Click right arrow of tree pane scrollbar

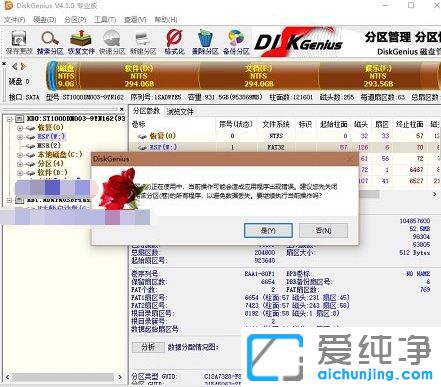[x=120, y=377]
